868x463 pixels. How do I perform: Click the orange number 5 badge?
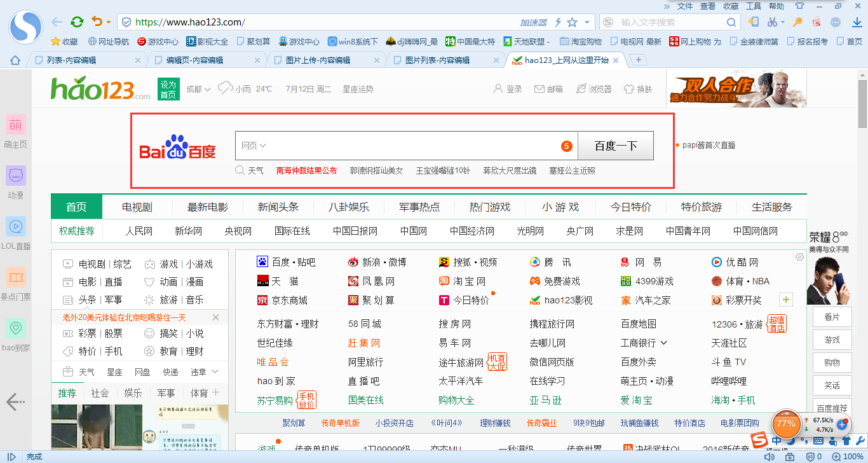567,146
